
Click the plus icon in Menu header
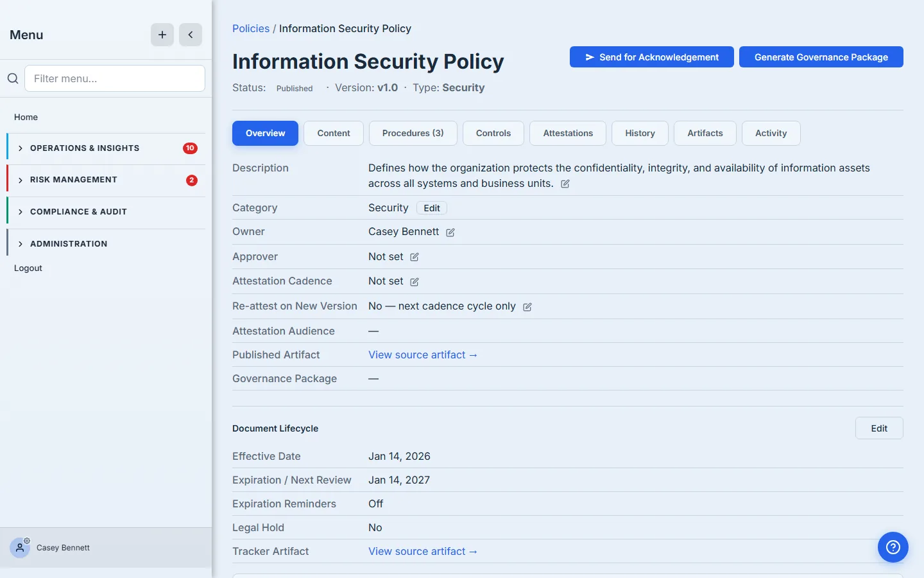162,35
